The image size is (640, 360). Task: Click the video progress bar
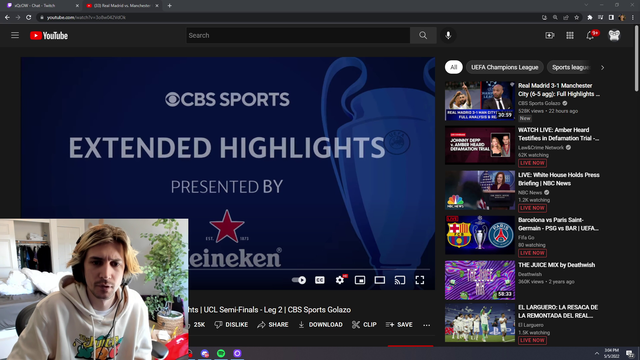309,269
